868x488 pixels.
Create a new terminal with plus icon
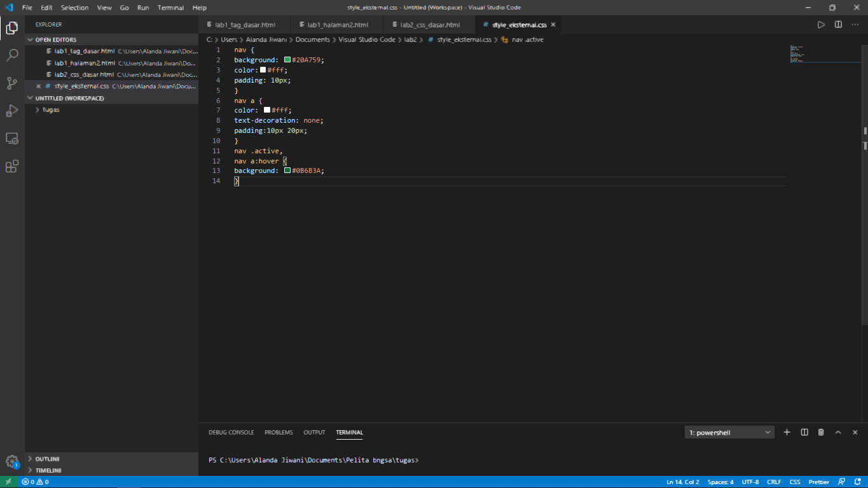(x=787, y=433)
